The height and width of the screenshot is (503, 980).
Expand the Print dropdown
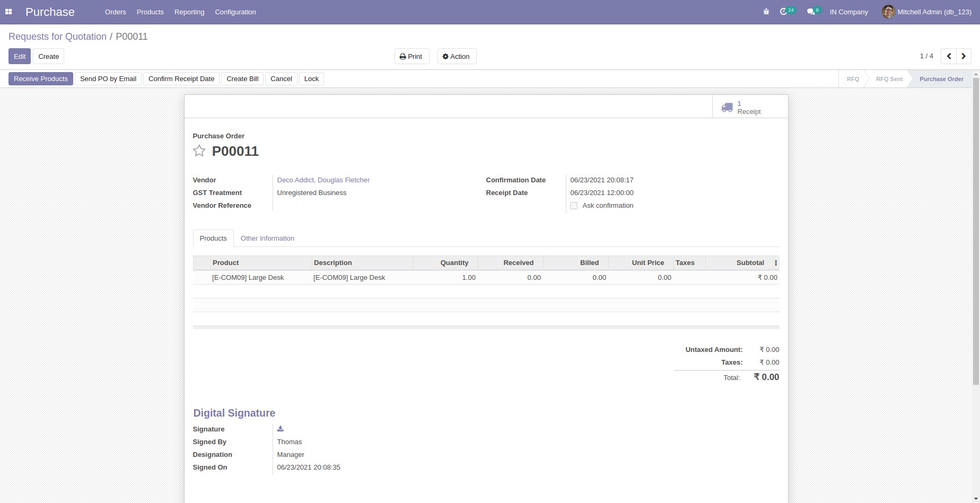tap(411, 57)
